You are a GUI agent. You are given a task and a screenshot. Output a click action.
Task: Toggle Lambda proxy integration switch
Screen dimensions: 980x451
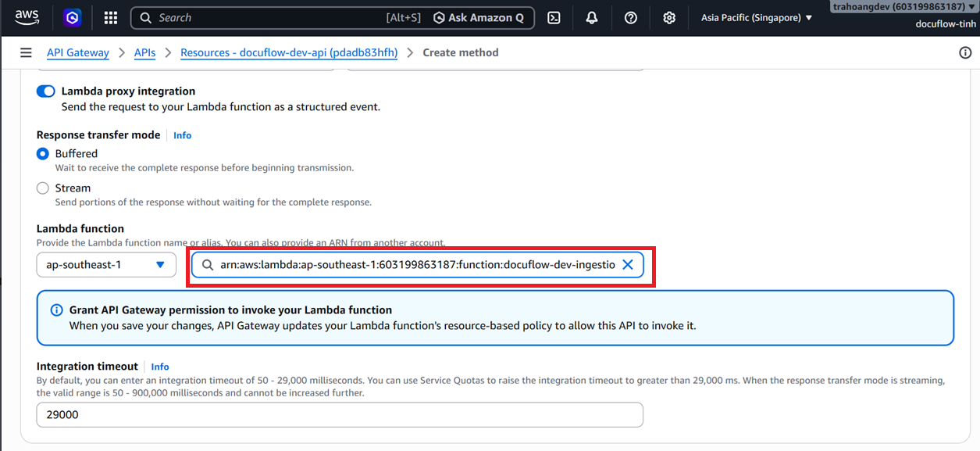[46, 91]
